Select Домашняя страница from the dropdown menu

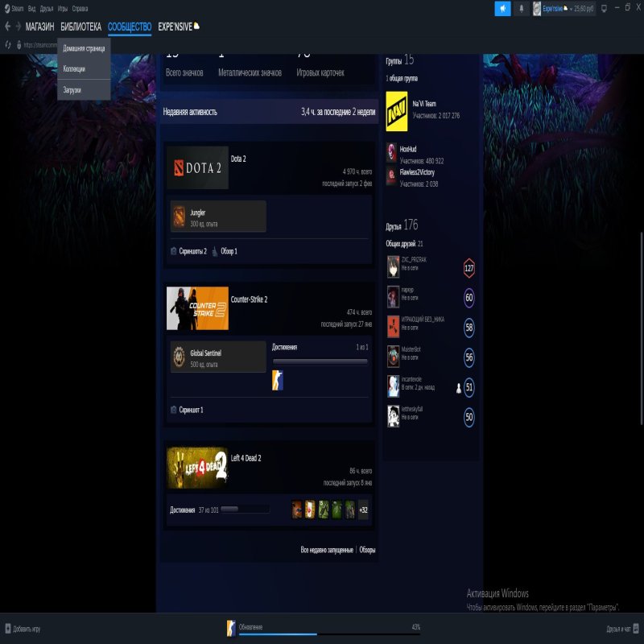(x=84, y=48)
